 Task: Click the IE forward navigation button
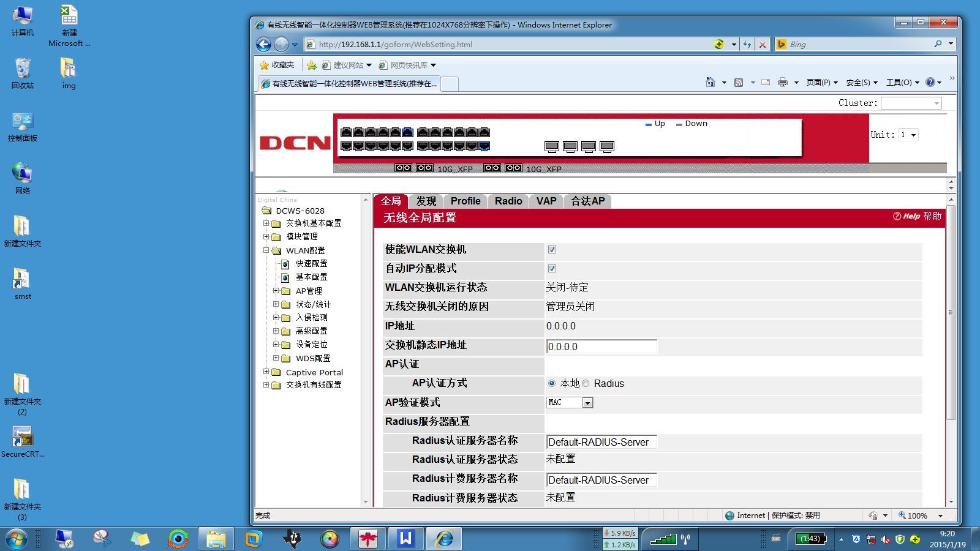point(281,44)
